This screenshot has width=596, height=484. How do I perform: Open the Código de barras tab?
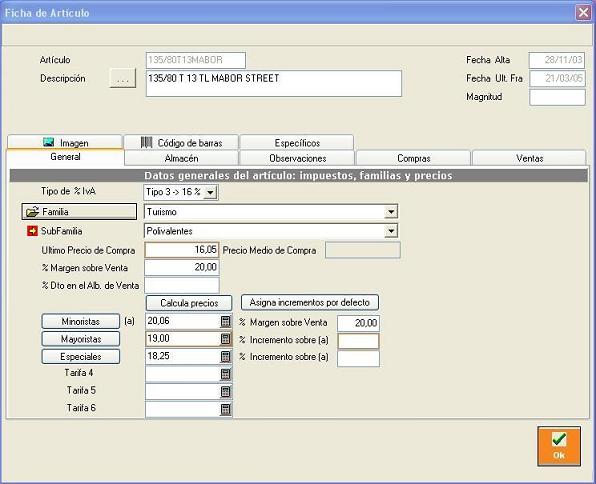[x=181, y=143]
